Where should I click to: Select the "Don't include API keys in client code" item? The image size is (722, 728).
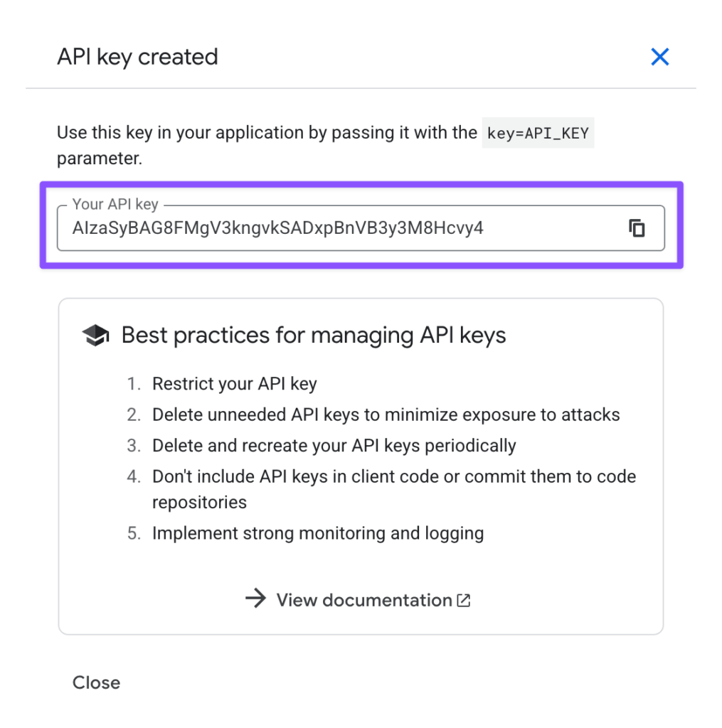pos(394,476)
